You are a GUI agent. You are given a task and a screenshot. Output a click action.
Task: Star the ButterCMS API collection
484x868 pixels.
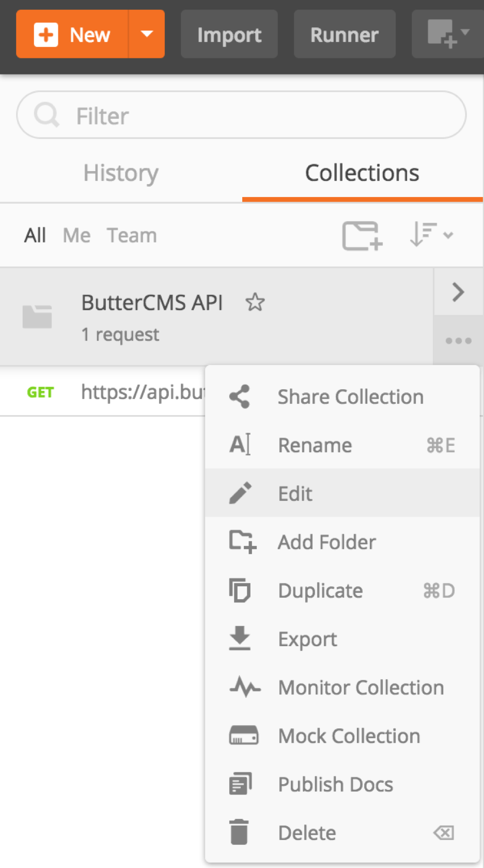pyautogui.click(x=255, y=302)
